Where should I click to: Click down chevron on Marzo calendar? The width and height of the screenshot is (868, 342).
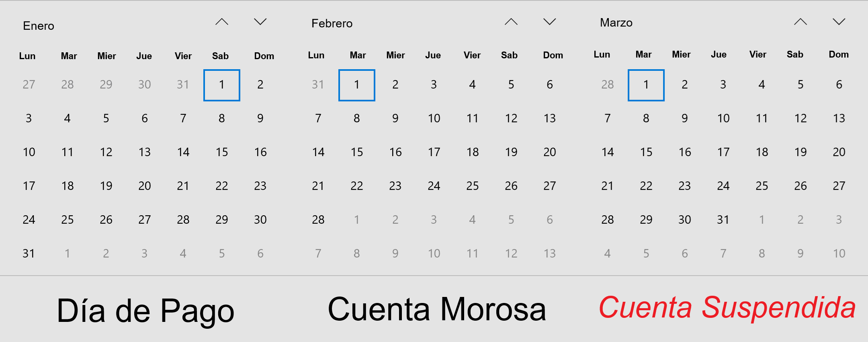pyautogui.click(x=839, y=22)
